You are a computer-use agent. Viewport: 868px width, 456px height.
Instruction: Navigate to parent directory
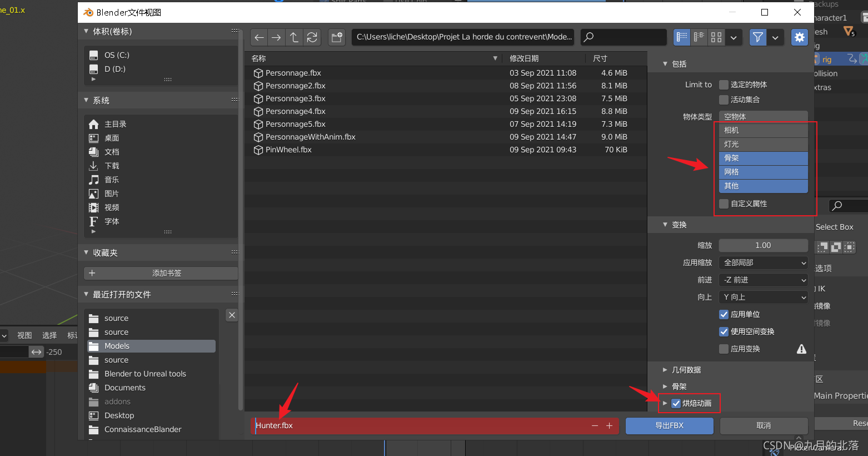294,37
